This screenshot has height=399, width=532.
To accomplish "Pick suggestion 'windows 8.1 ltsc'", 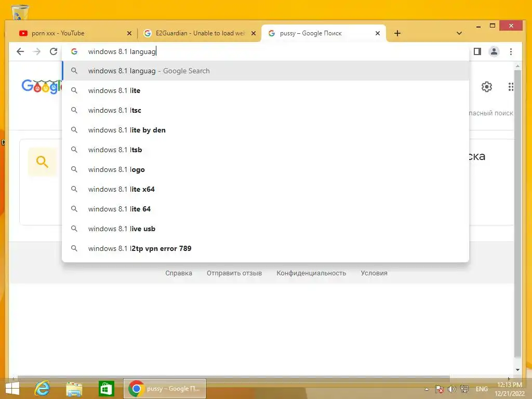I will pyautogui.click(x=265, y=110).
